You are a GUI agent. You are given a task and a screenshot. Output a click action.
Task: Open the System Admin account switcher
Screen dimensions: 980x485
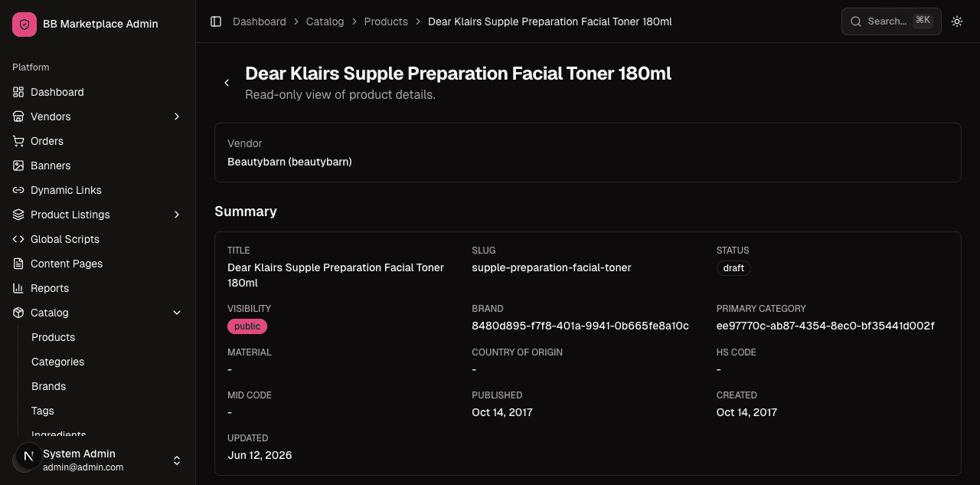click(98, 460)
